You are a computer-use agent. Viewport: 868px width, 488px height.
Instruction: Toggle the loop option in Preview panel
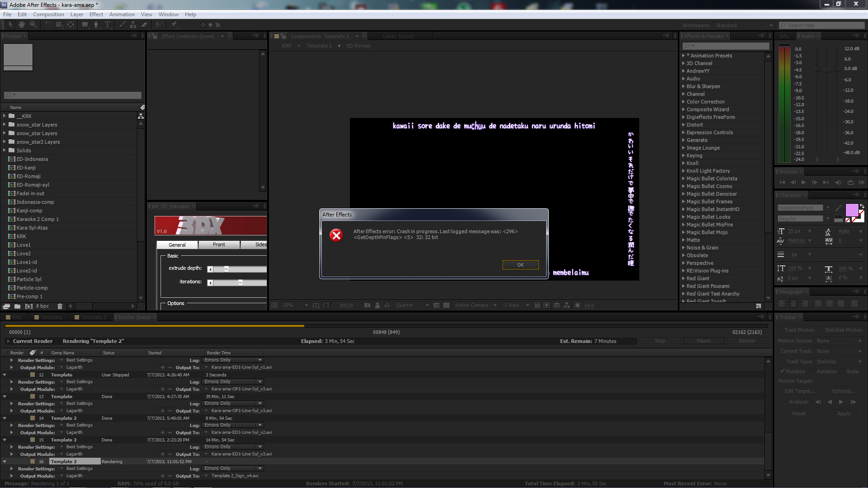[850, 183]
